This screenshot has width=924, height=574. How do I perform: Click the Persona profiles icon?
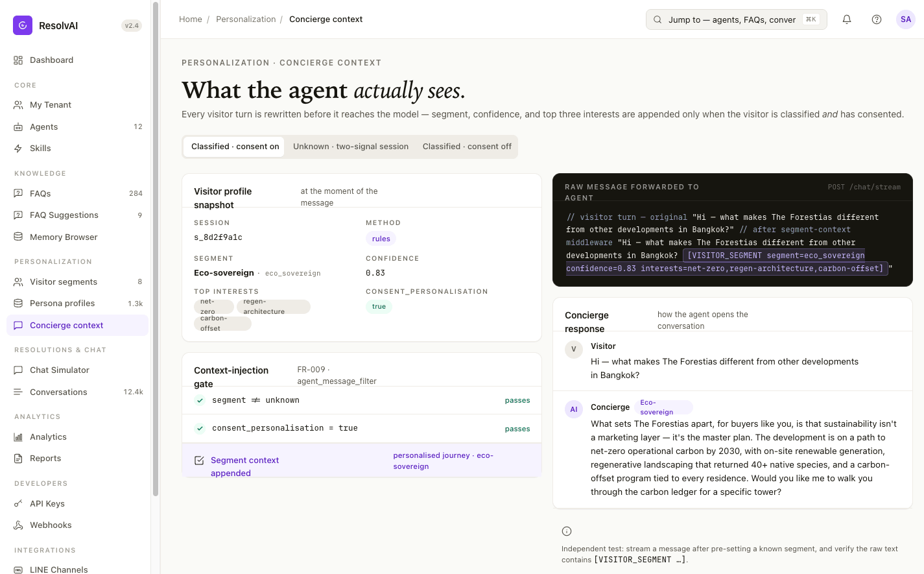coord(18,304)
